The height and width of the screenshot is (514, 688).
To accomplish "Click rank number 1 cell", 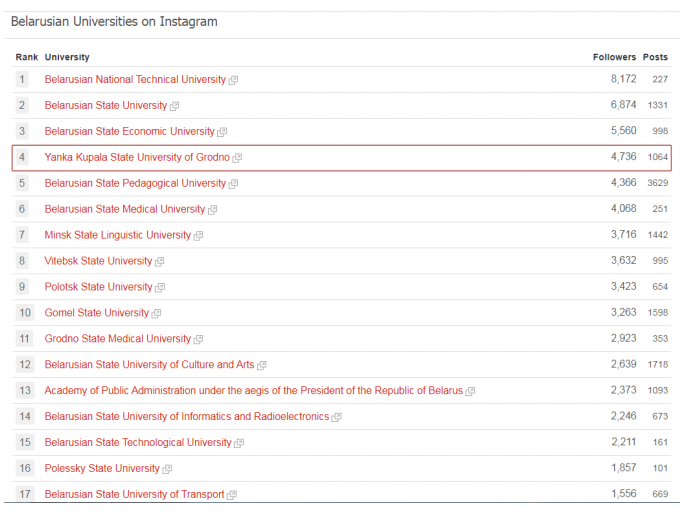I will (22, 79).
